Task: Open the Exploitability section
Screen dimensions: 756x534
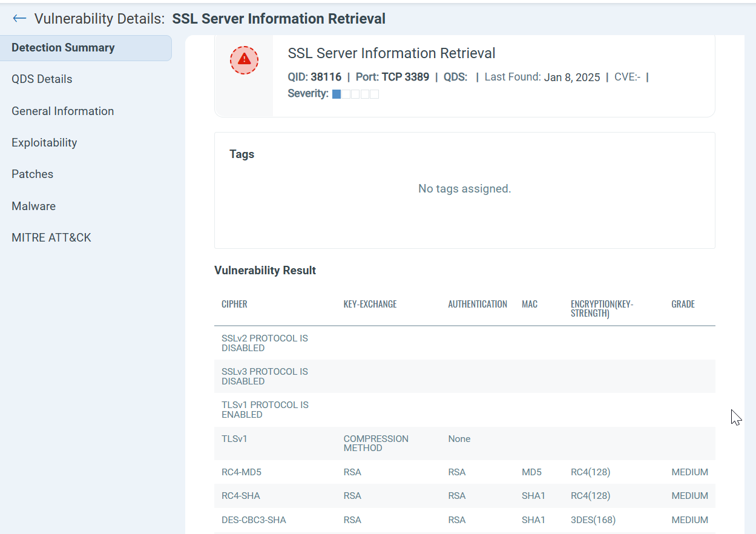Action: (44, 142)
